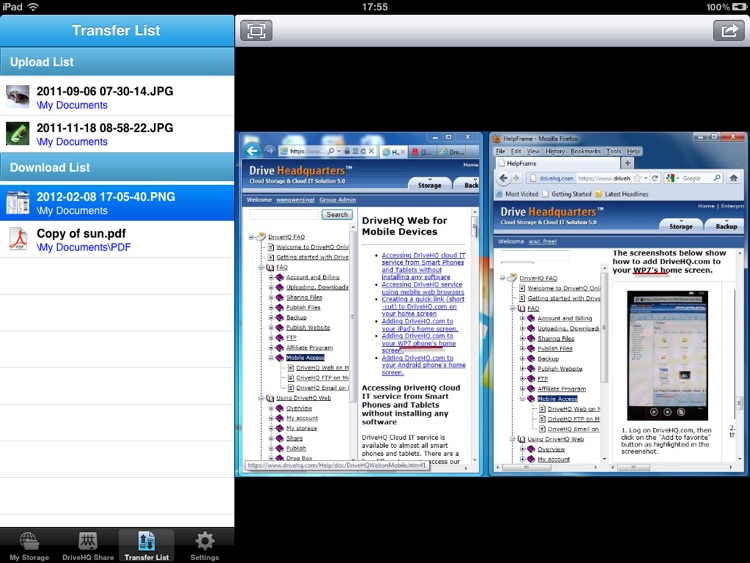Viewport: 750px width, 563px height.
Task: Open the My Storage tab
Action: pyautogui.click(x=29, y=546)
